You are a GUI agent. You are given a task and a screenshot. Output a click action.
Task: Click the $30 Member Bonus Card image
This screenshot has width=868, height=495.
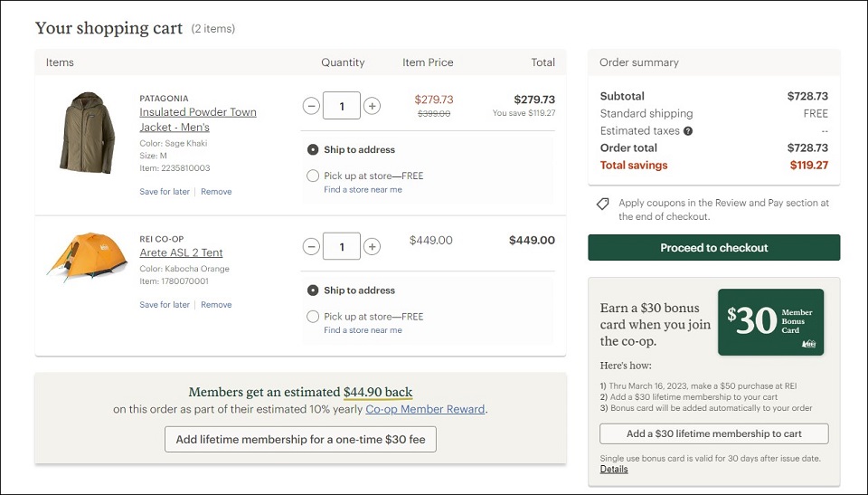[770, 322]
